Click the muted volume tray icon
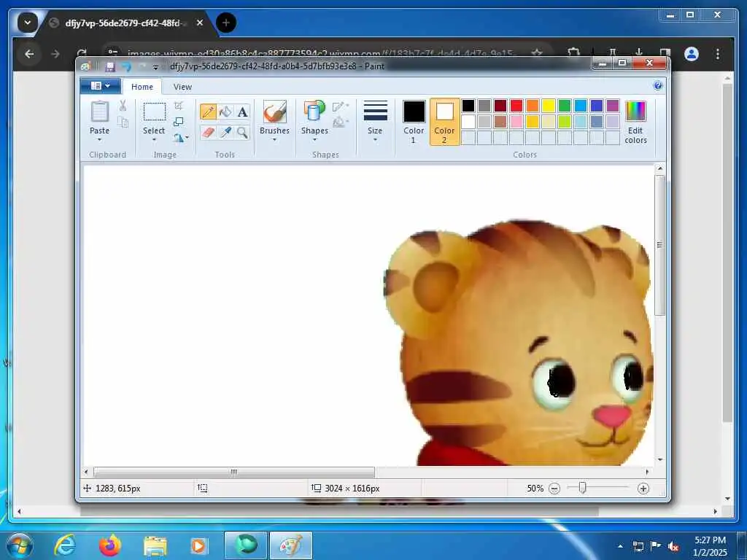 click(x=673, y=547)
